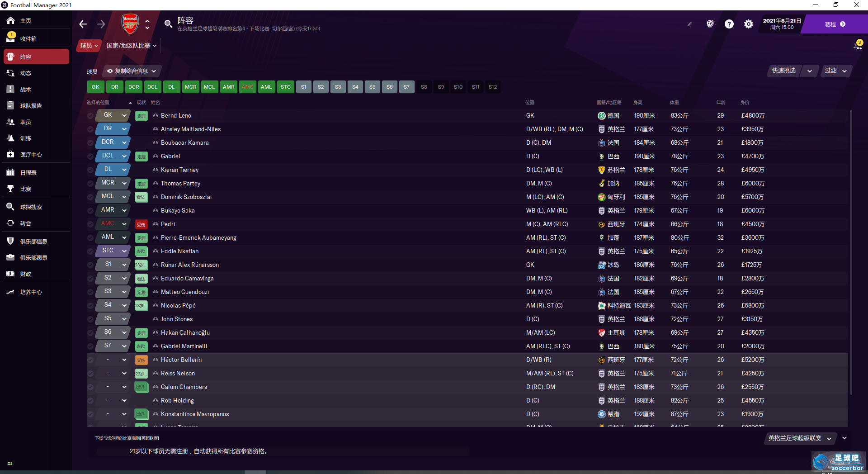
Task: Open player Dominik Szoboszlai
Action: pyautogui.click(x=186, y=197)
